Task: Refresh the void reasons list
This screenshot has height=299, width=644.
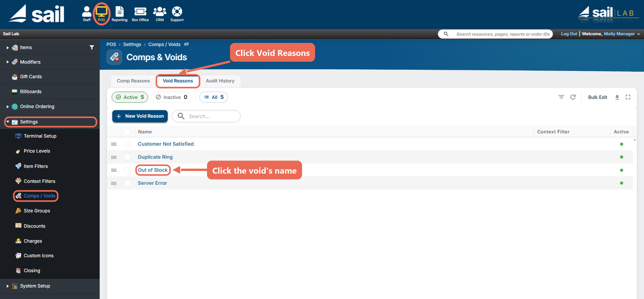Action: pos(573,97)
